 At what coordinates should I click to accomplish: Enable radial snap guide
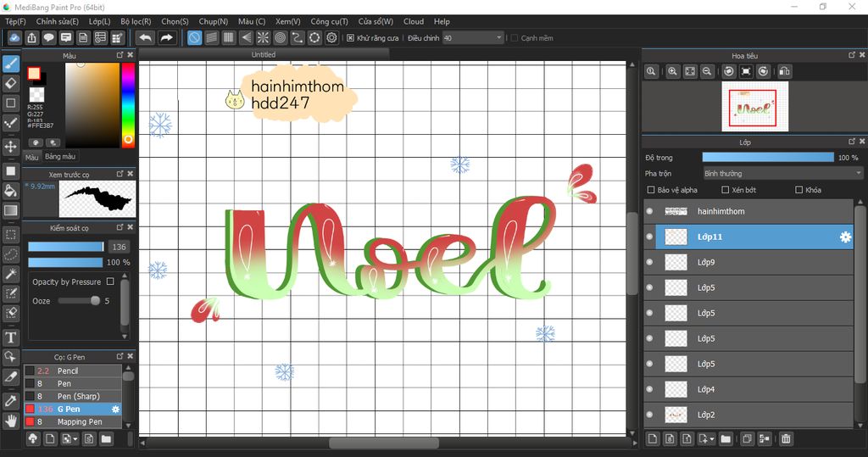263,37
